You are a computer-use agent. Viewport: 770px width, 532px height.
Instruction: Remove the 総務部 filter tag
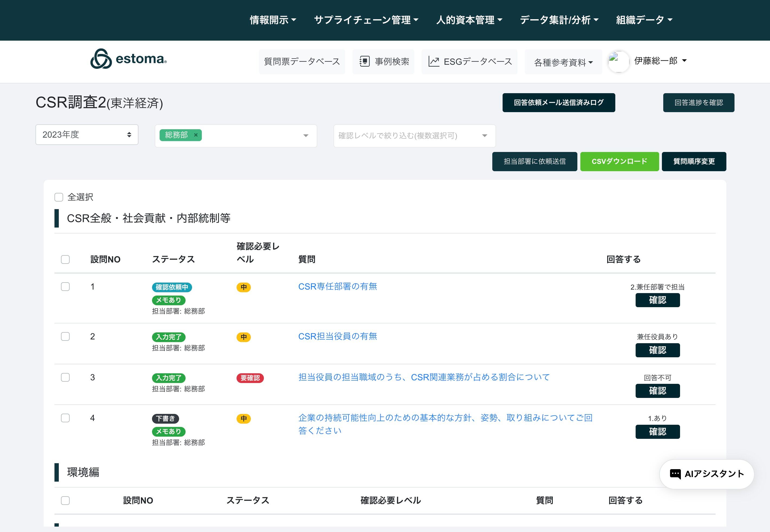pos(196,135)
